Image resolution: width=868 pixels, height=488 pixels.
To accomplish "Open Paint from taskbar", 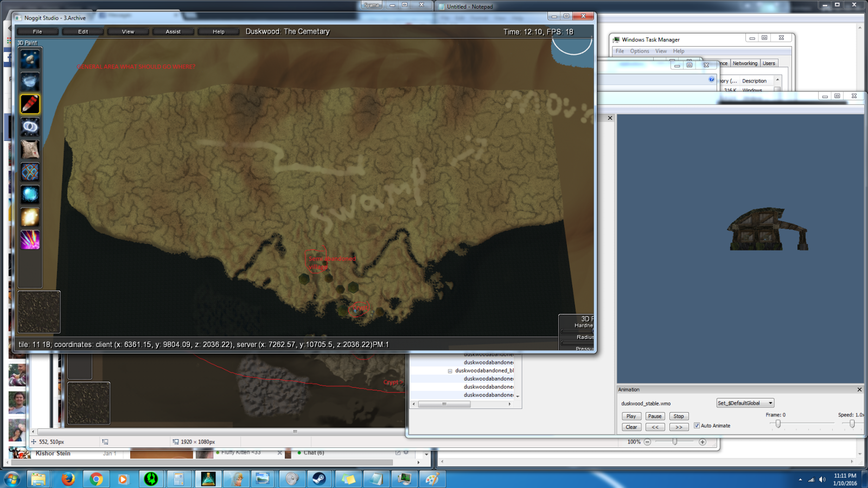I will click(x=432, y=479).
